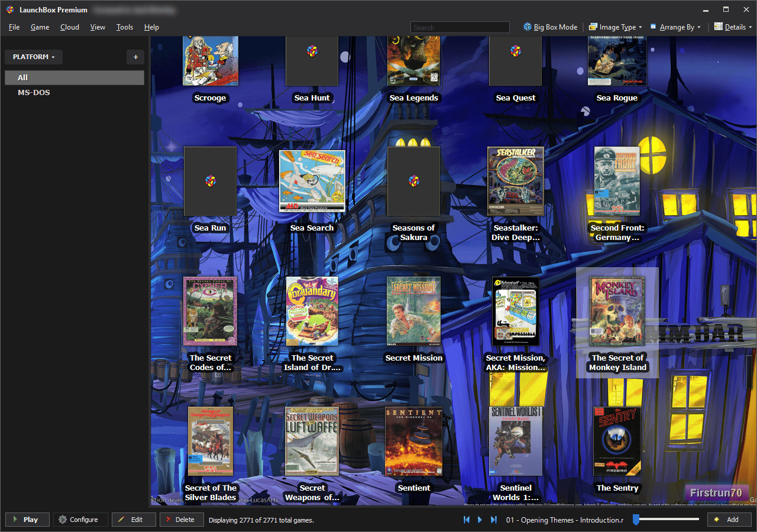Select the Sea Rogue cover
The height and width of the screenshot is (532, 757).
617,61
